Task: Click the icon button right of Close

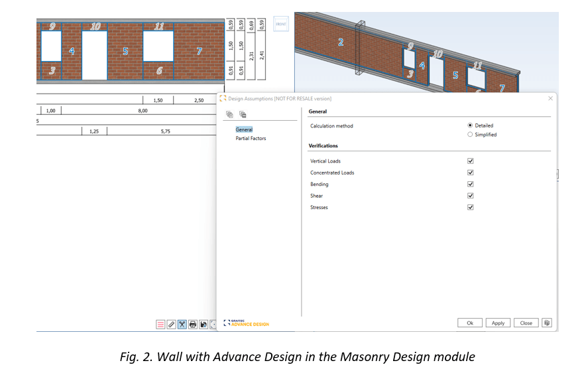Action: click(x=546, y=323)
